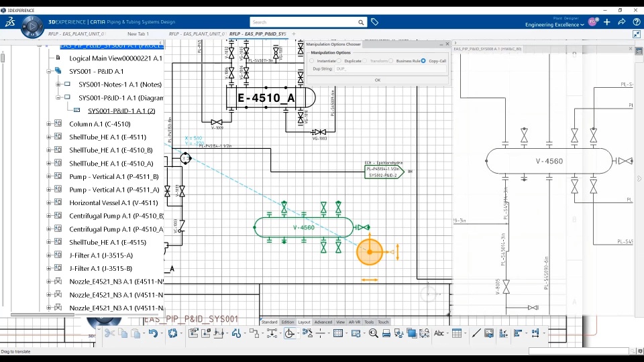Viewport: 644px width, 362px height.
Task: Click the off-page connector SYS002-P&ID-2
Action: pyautogui.click(x=384, y=172)
